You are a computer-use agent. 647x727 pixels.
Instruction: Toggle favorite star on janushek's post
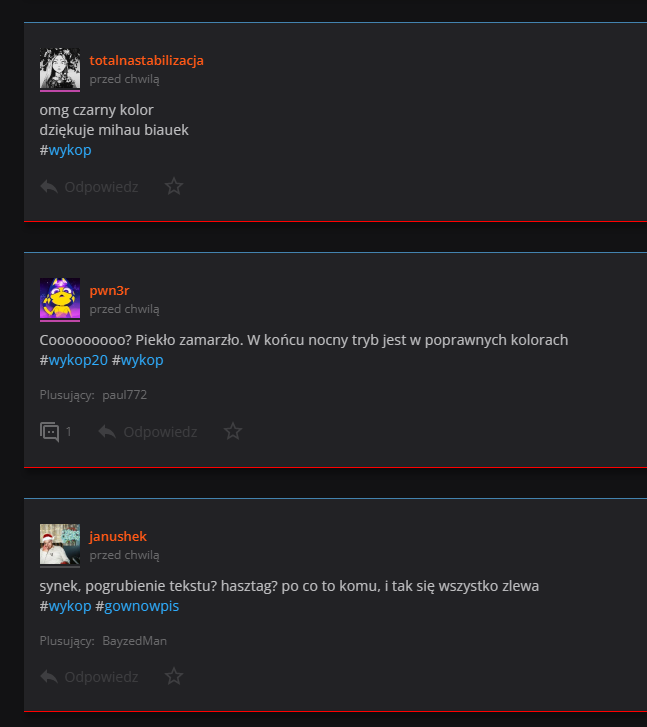(174, 677)
